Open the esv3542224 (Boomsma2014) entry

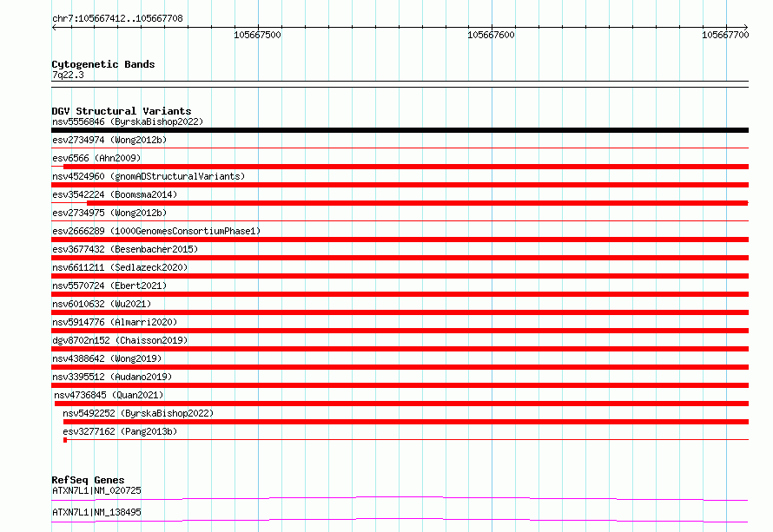click(x=115, y=194)
